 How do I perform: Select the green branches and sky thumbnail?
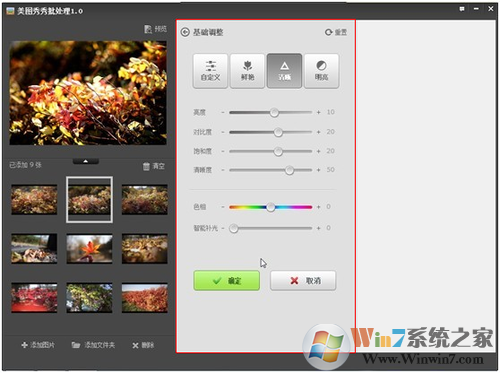[x=89, y=298]
